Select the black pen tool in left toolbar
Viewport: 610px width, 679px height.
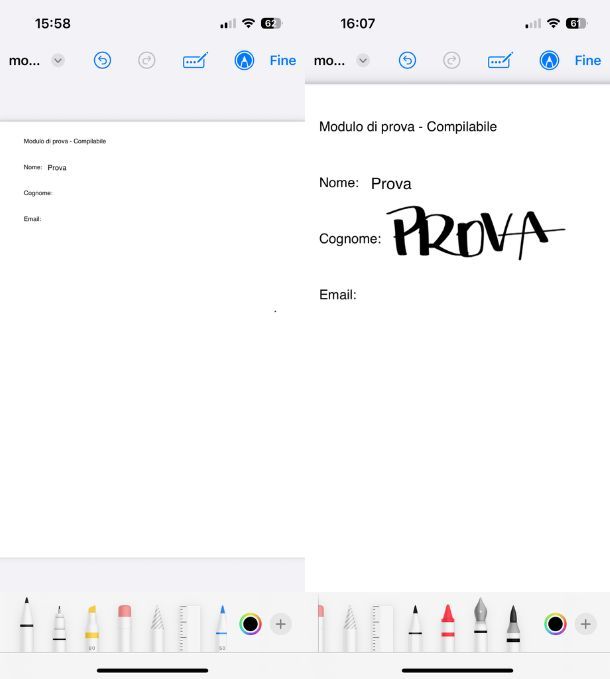(x=26, y=624)
